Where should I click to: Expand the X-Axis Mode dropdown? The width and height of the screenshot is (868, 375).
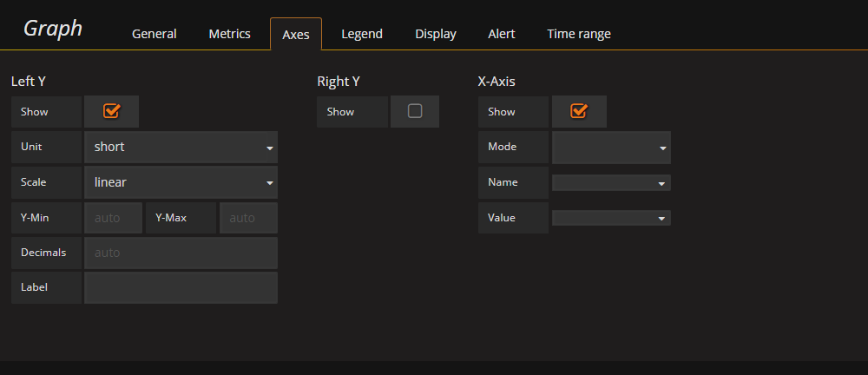pos(611,148)
